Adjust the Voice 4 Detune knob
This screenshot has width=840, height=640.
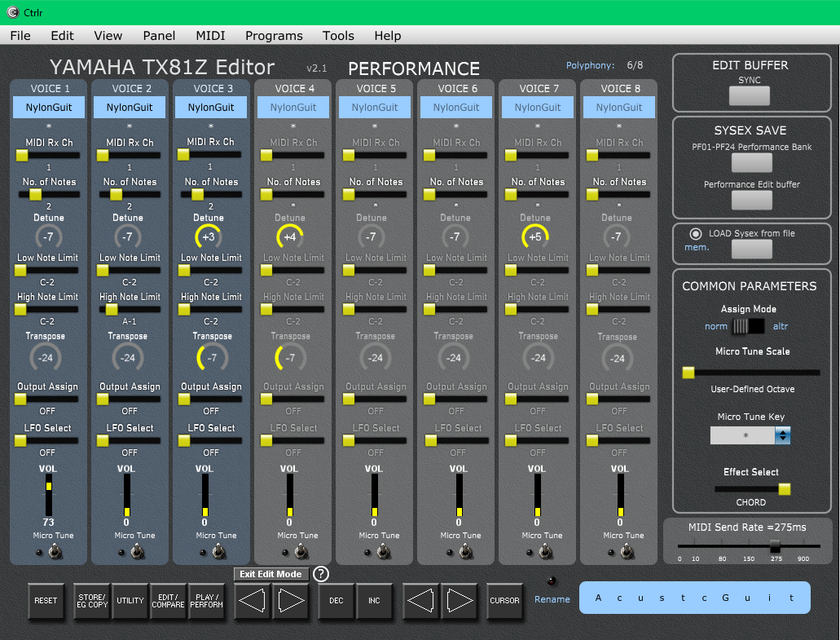point(290,236)
